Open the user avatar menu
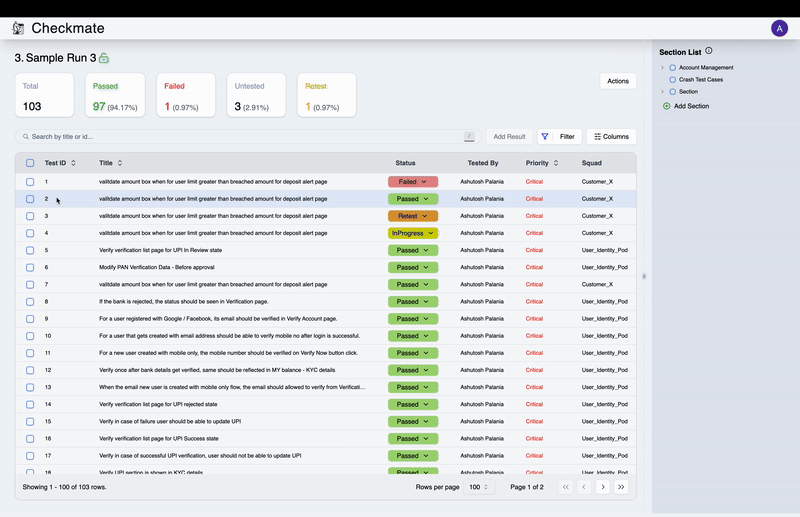 [779, 28]
